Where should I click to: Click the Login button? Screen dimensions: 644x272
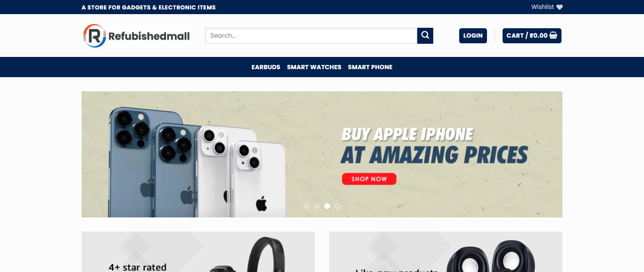[x=473, y=36]
